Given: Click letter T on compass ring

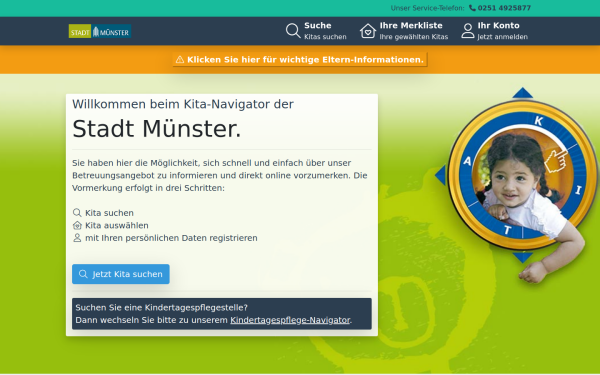Looking at the screenshot, I should tap(507, 230).
